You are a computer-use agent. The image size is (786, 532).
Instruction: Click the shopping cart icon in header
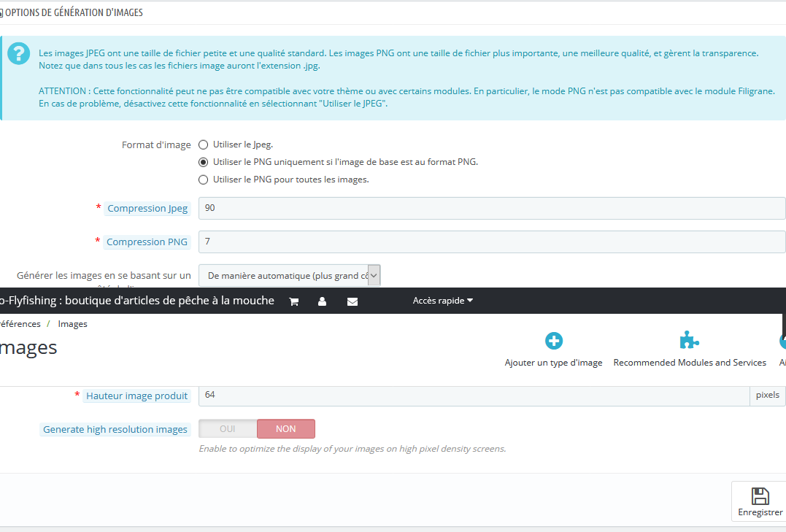[294, 301]
